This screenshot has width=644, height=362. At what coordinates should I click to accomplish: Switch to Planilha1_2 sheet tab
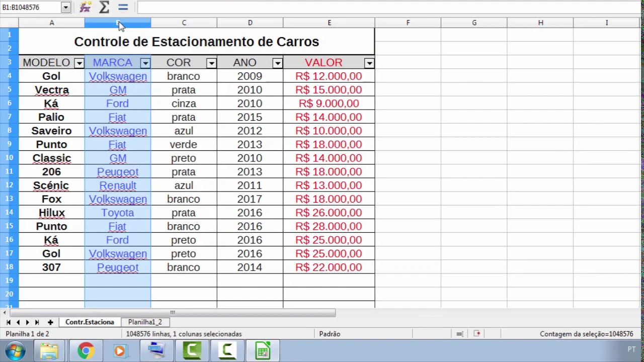pyautogui.click(x=145, y=322)
